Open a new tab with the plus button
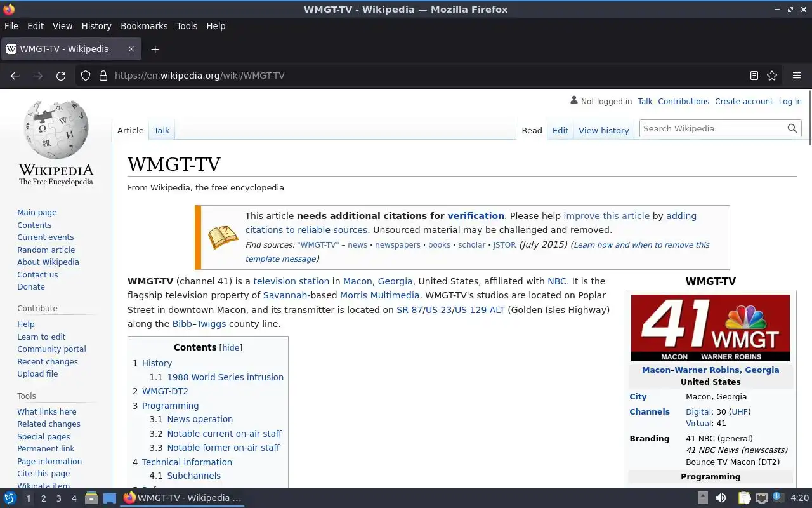Screen dimensions: 812x508 (x=155, y=49)
